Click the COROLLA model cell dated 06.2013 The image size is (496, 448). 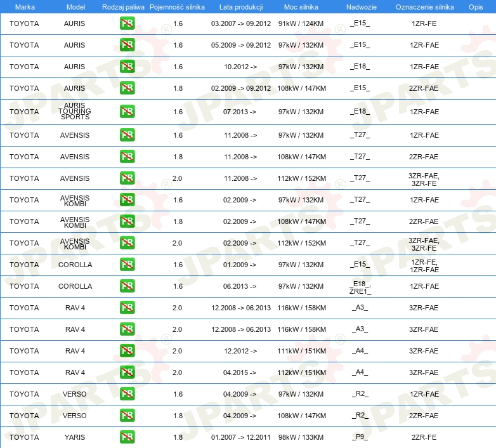pos(75,286)
